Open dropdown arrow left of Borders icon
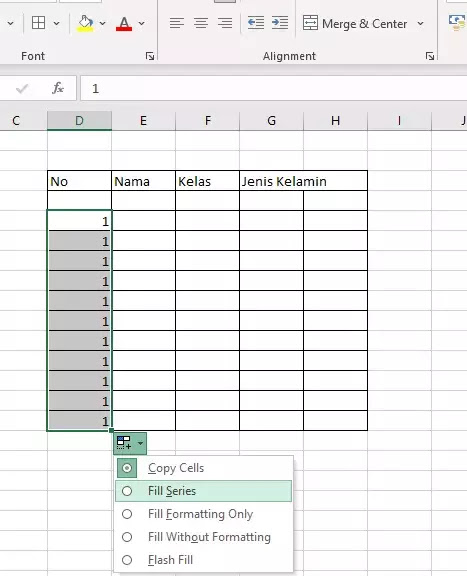The height and width of the screenshot is (576, 467). coord(11,24)
